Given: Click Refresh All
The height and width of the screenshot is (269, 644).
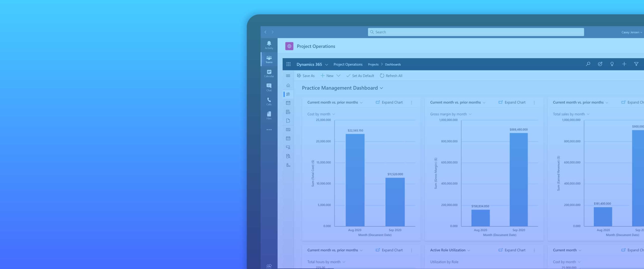Looking at the screenshot, I should (391, 75).
